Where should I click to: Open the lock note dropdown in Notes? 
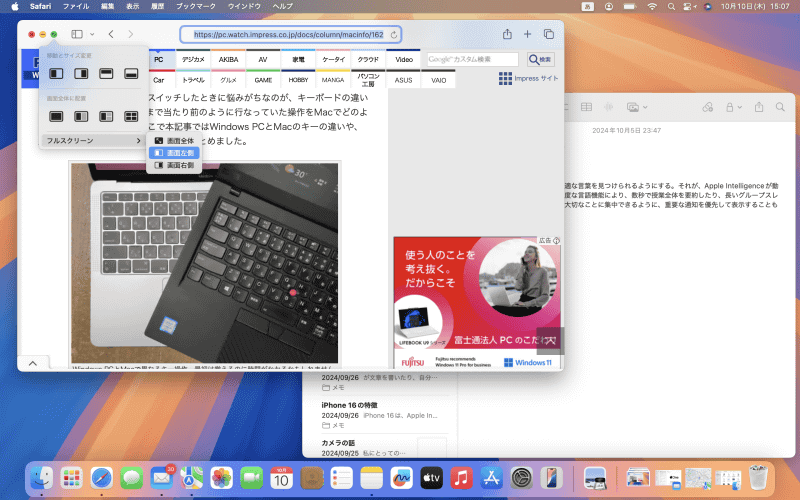(x=734, y=107)
